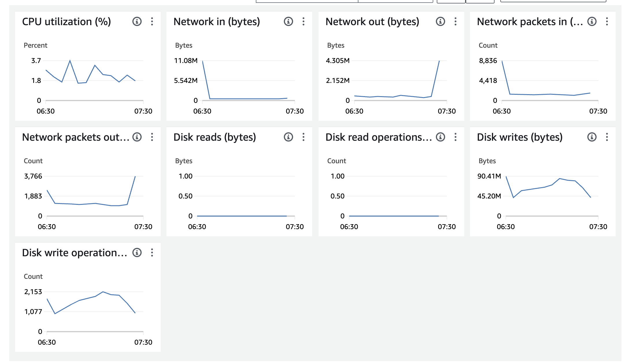Expand Network out widget options menu
This screenshot has height=364, width=633.
pyautogui.click(x=456, y=21)
